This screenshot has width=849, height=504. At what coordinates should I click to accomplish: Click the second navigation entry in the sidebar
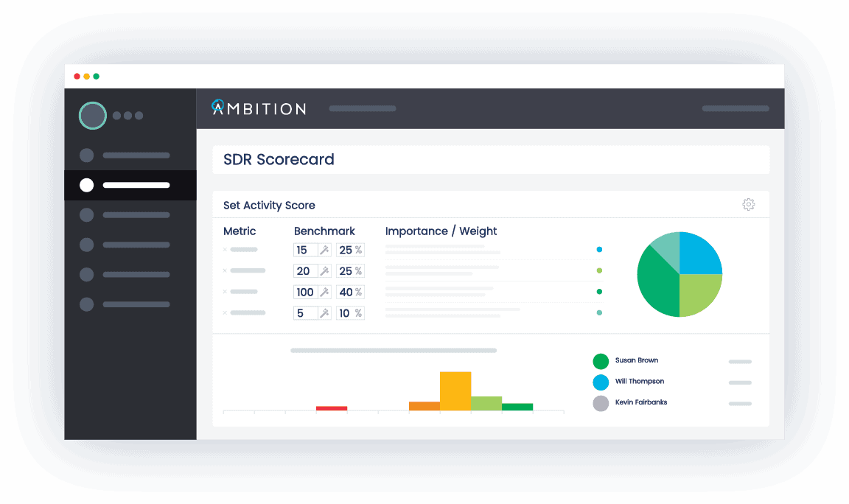pyautogui.click(x=130, y=214)
